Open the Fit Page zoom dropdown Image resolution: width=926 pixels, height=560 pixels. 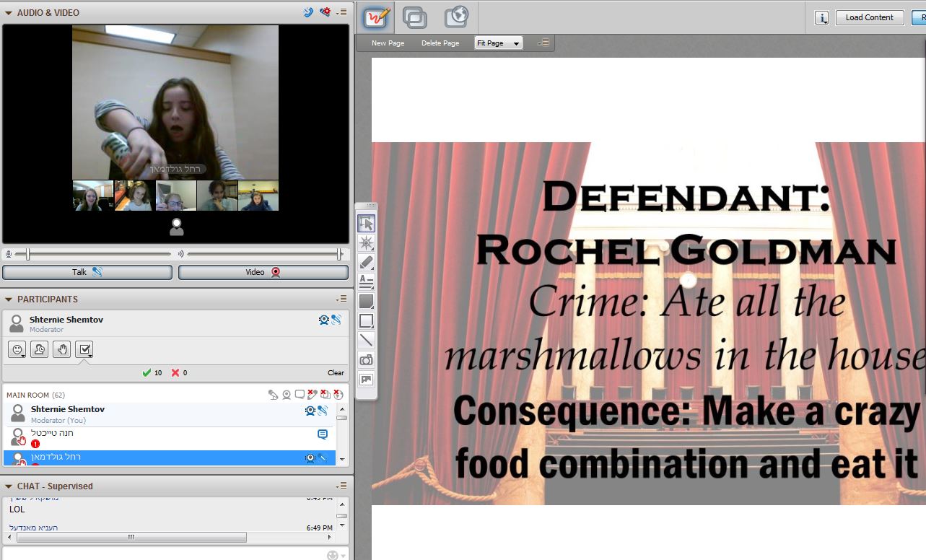[x=498, y=43]
